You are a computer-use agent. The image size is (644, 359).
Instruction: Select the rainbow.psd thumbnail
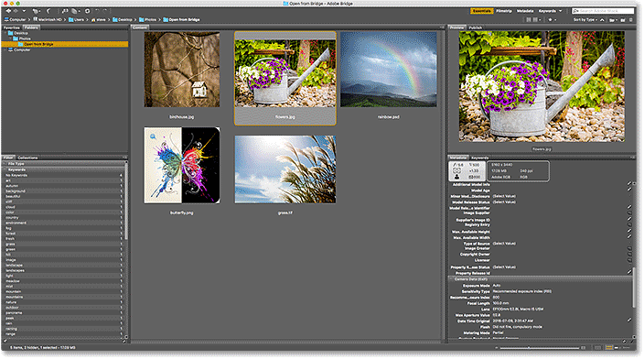click(389, 70)
